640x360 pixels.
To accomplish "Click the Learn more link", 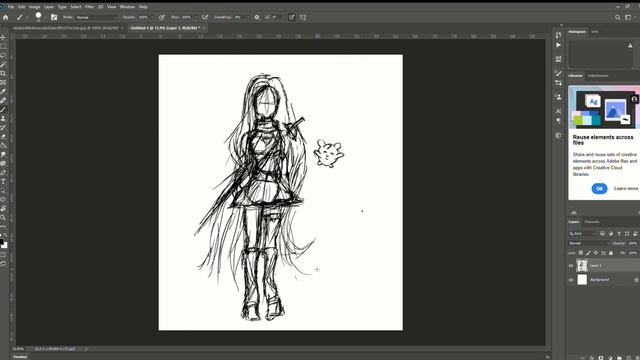I will coord(626,189).
